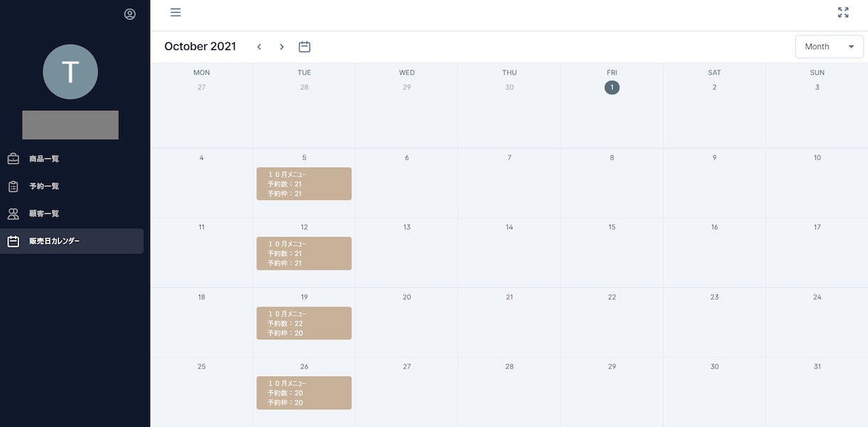Toggle the hamburger menu icon
The image size is (868, 427).
click(176, 12)
